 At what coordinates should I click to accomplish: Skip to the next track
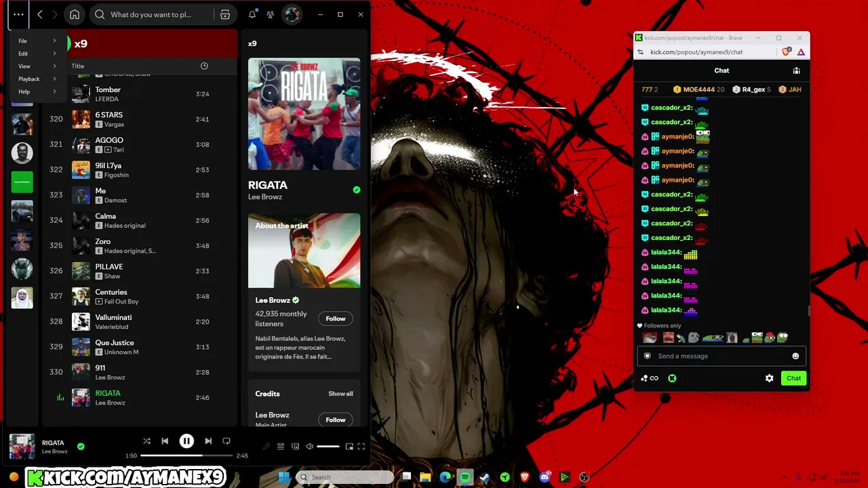point(208,441)
